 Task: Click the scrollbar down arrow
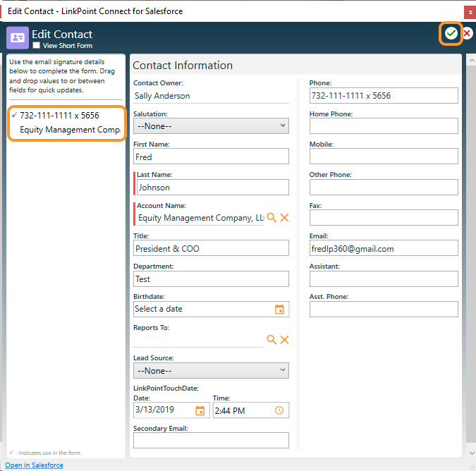[x=472, y=453]
